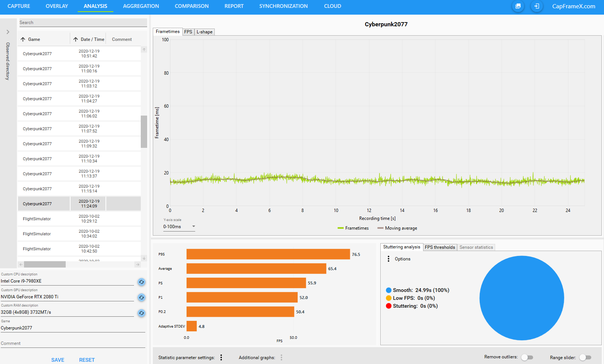Click the Search records field
This screenshot has height=364, width=604.
[83, 23]
